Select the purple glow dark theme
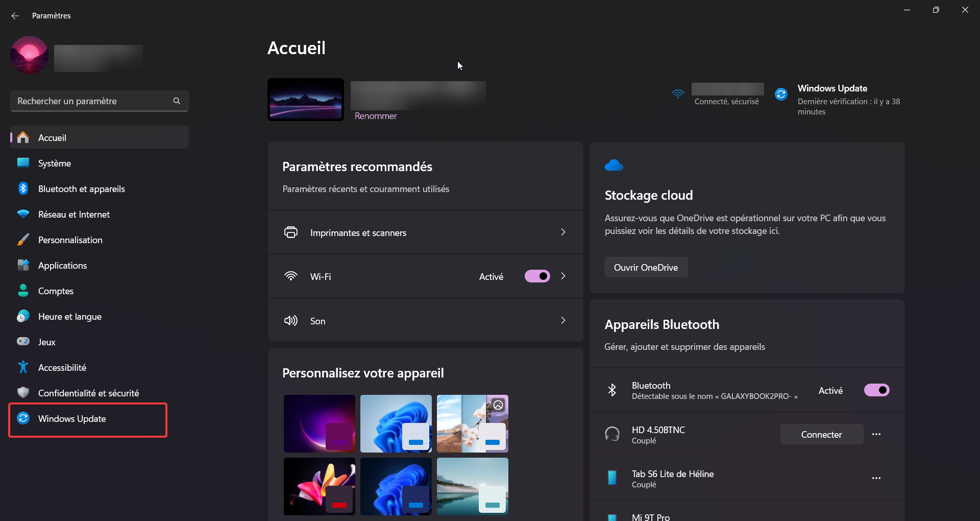This screenshot has width=980, height=521. pos(320,423)
